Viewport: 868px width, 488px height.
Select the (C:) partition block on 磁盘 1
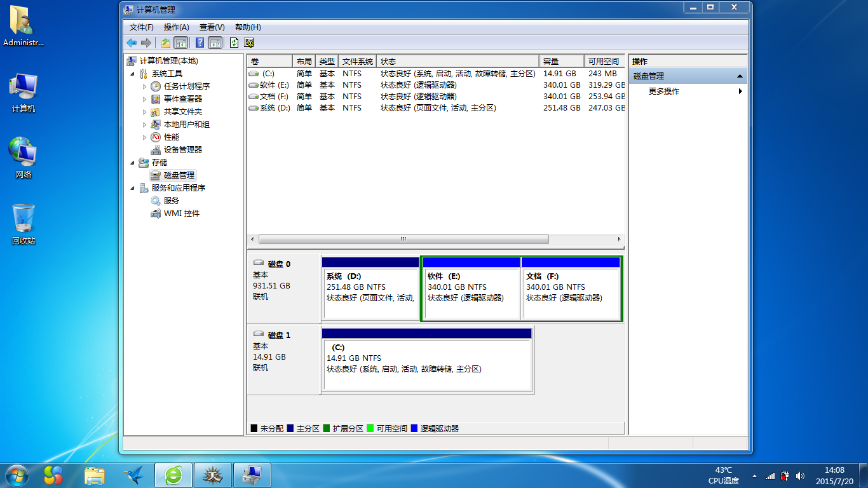click(427, 359)
